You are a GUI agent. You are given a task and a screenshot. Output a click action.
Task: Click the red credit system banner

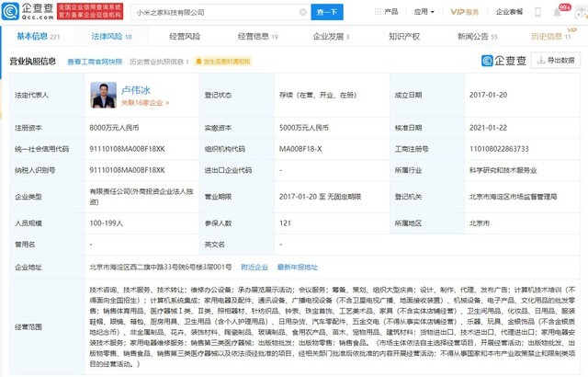pos(90,11)
